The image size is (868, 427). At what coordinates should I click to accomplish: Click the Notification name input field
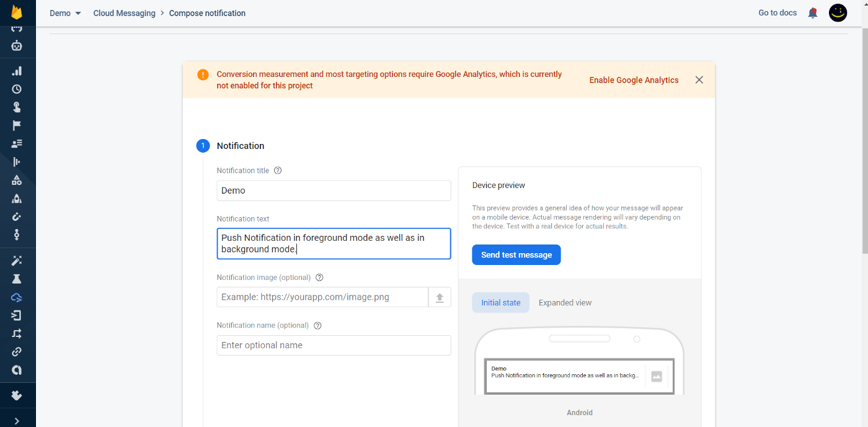[334, 345]
